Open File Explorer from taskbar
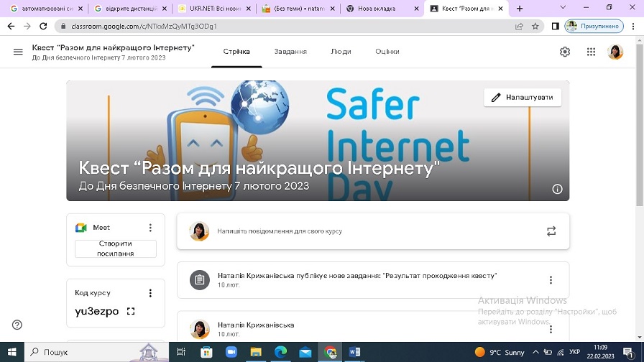The width and height of the screenshot is (644, 362). 256,352
